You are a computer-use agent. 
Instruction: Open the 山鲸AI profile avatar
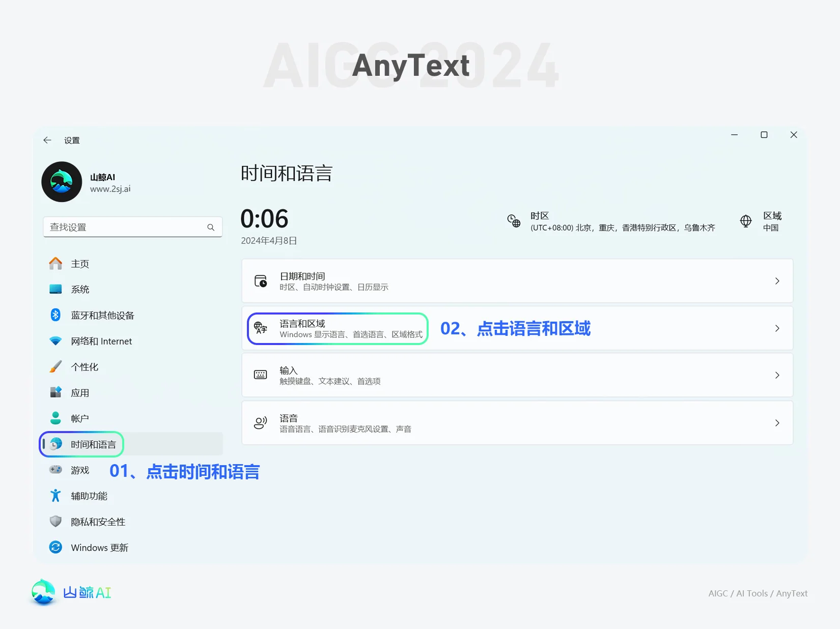62,182
